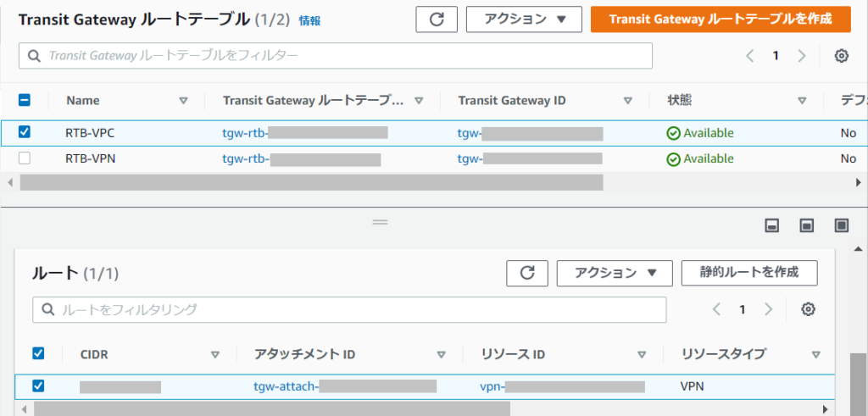
Task: Check the RTB-VPN row checkbox
Action: tap(25, 158)
